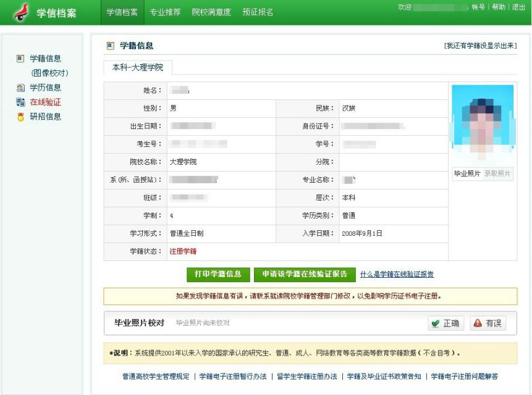This screenshot has width=532, height=395.
Task: Click the 帐号 link in header
Action: pos(478,7)
